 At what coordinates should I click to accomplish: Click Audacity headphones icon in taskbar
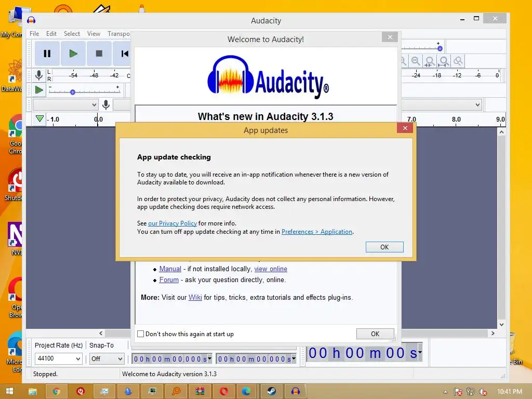(296, 392)
